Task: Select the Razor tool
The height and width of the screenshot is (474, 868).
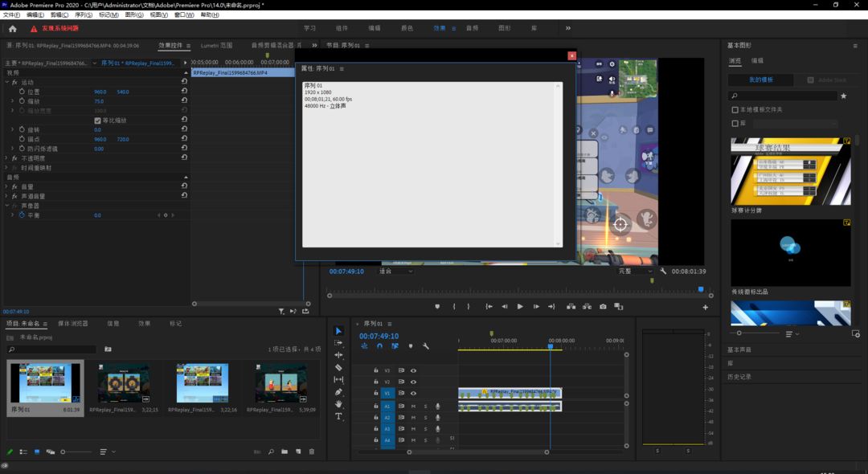Action: pos(338,367)
